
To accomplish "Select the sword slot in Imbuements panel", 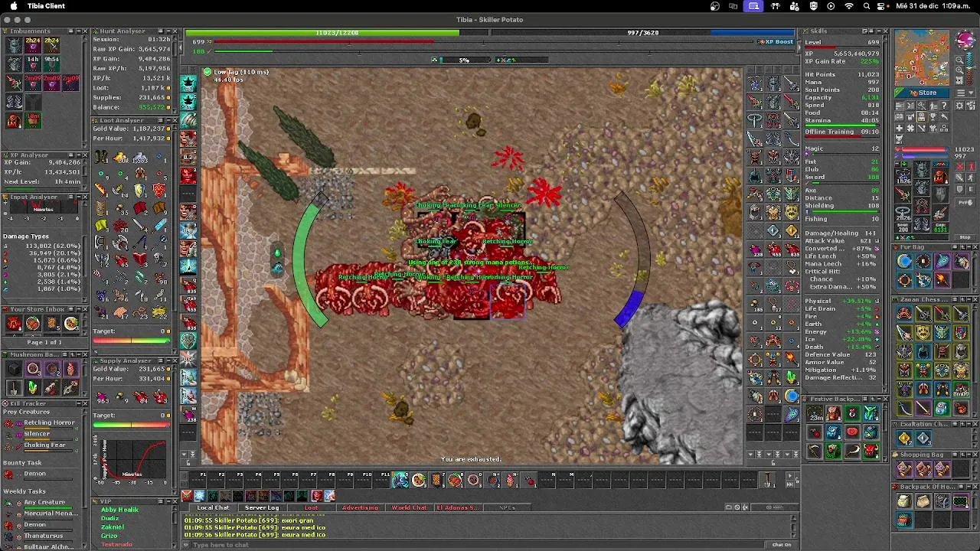I will click(x=14, y=82).
